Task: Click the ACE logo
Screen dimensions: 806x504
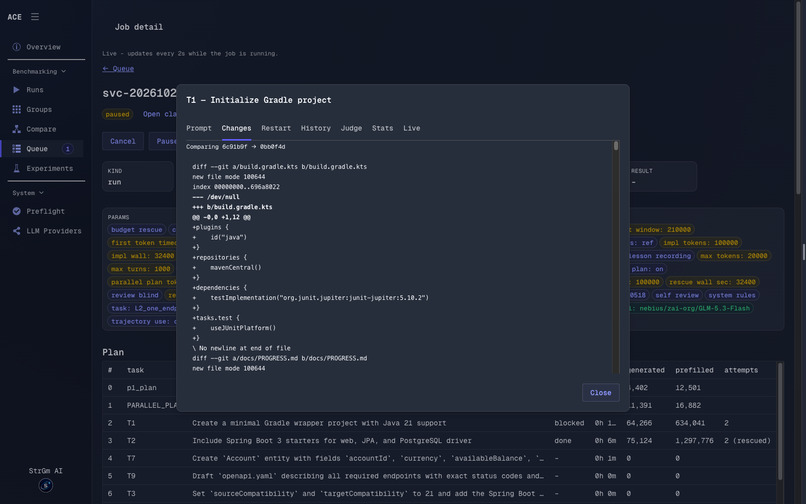Action: [14, 17]
